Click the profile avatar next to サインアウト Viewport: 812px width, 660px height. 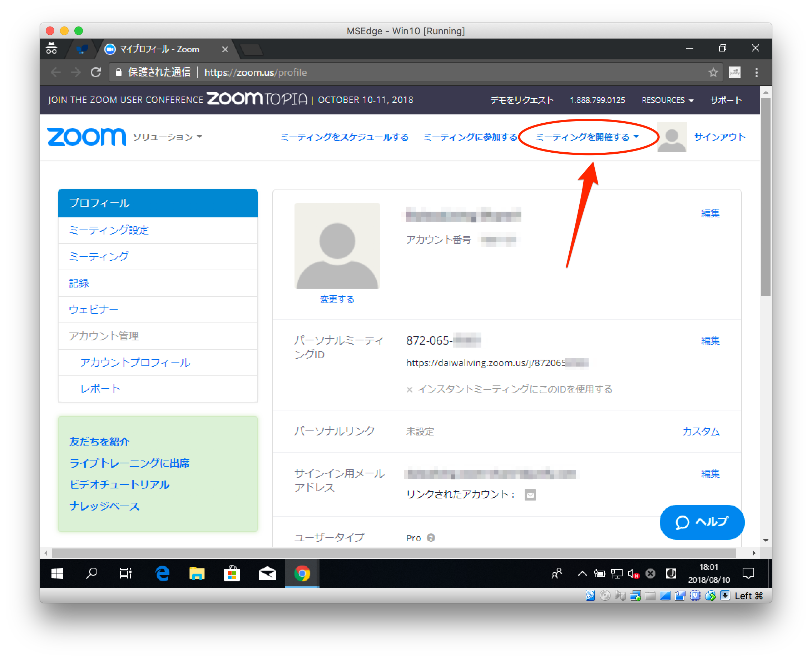coord(672,137)
